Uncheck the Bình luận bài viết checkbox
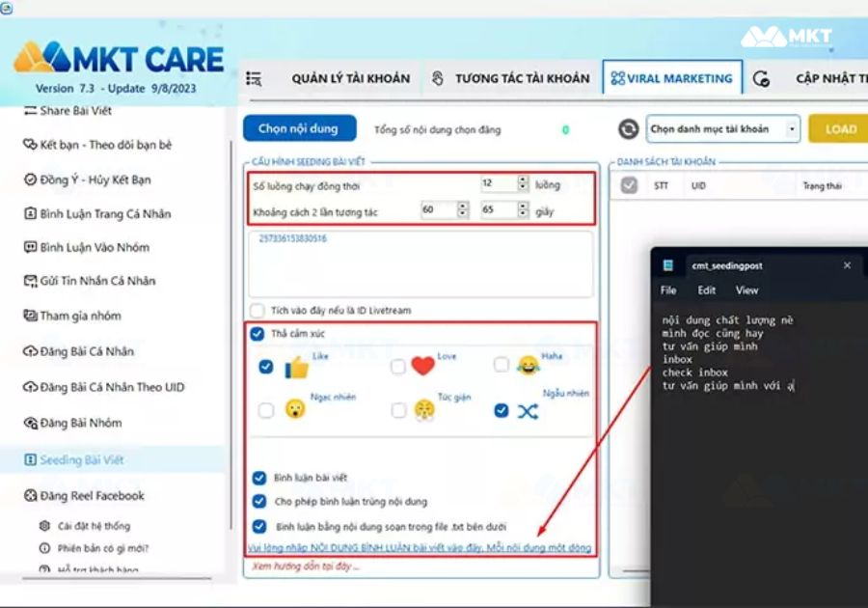Viewport: 868px width, 608px height. [258, 478]
